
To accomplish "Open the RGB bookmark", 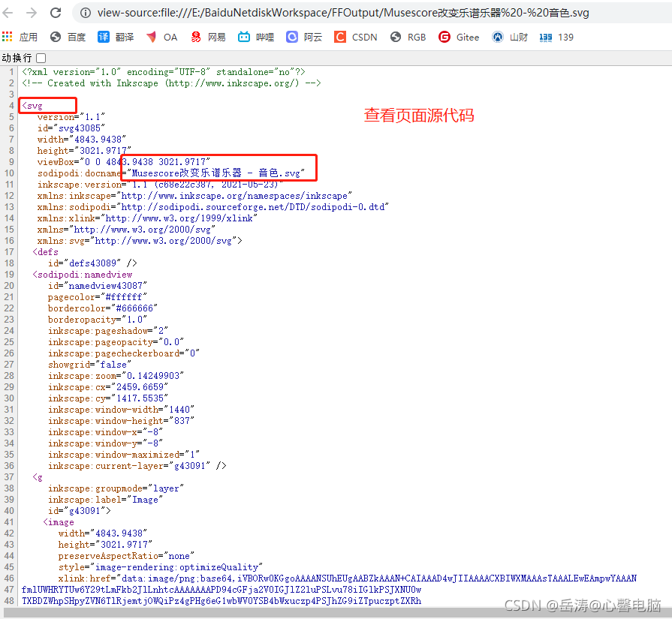I will tap(408, 38).
